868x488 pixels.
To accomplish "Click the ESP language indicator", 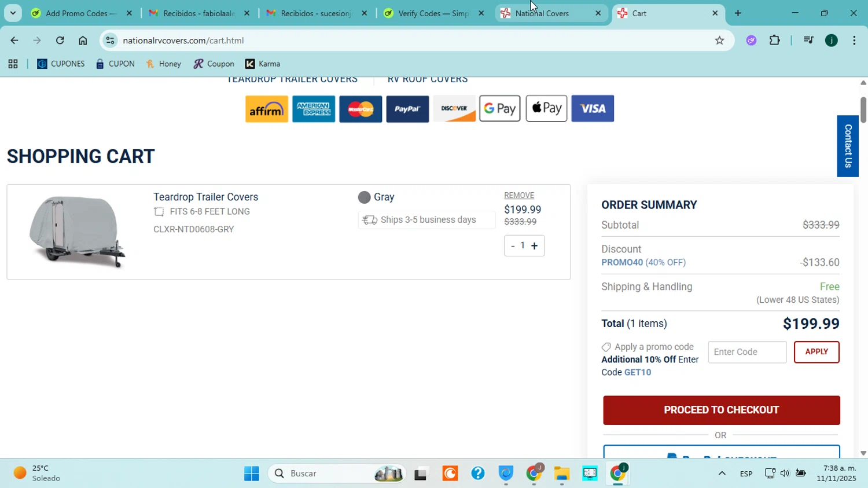I will click(746, 474).
